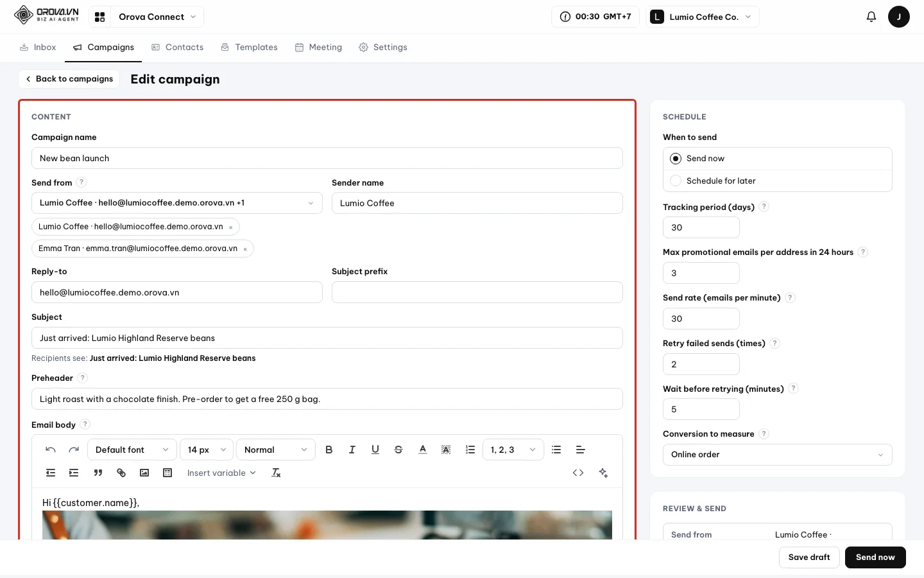Image resolution: width=924 pixels, height=578 pixels.
Task: Increase the paragraph indent
Action: click(x=74, y=473)
